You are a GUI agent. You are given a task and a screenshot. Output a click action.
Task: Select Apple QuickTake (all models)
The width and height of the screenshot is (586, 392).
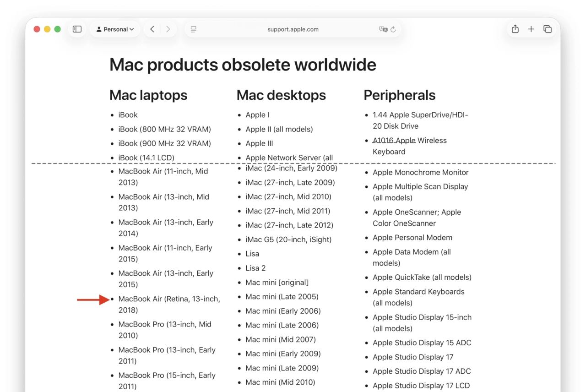[x=422, y=278]
